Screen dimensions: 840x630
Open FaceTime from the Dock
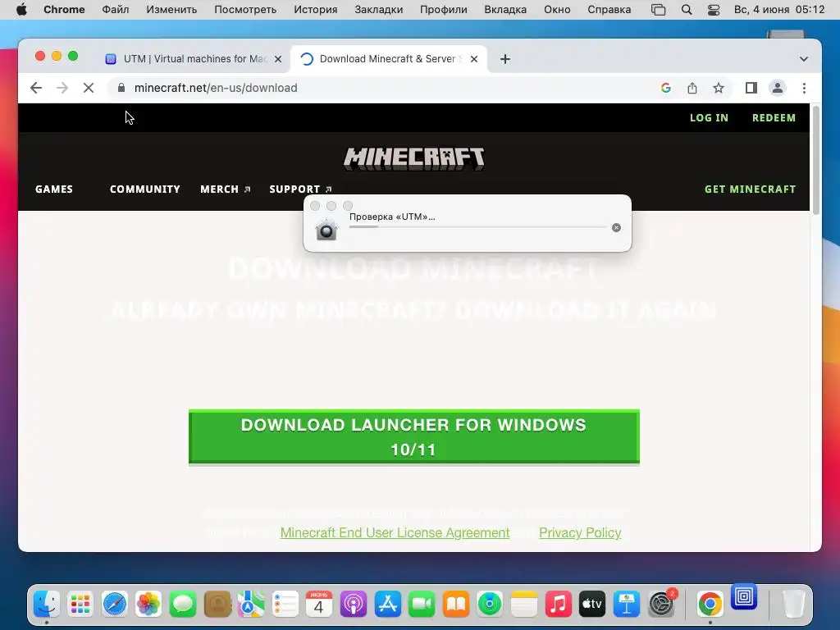pos(422,605)
